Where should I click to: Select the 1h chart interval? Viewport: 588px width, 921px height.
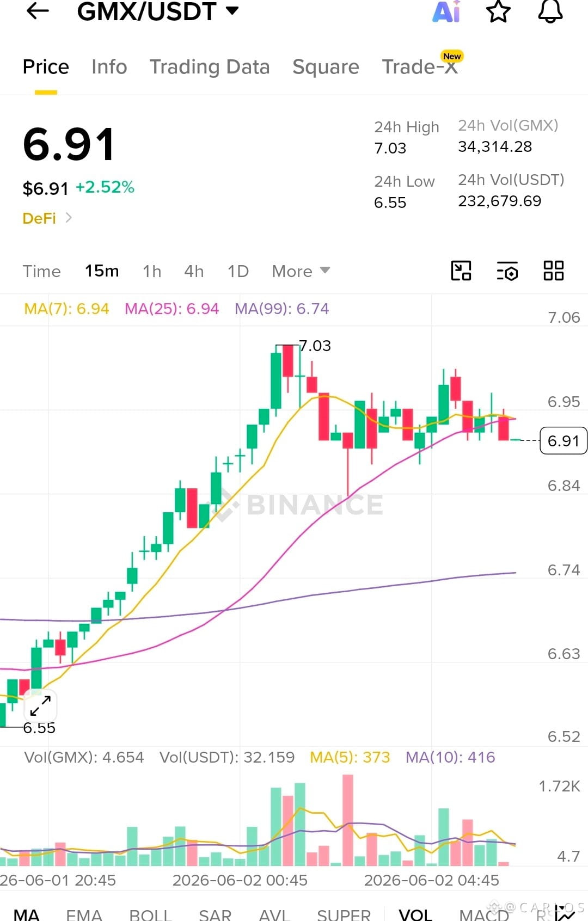(x=152, y=271)
